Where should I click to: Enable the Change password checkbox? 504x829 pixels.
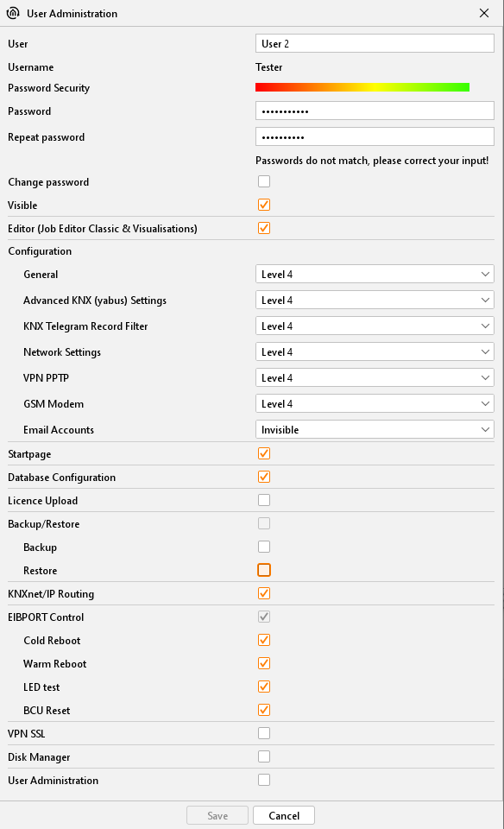click(264, 181)
